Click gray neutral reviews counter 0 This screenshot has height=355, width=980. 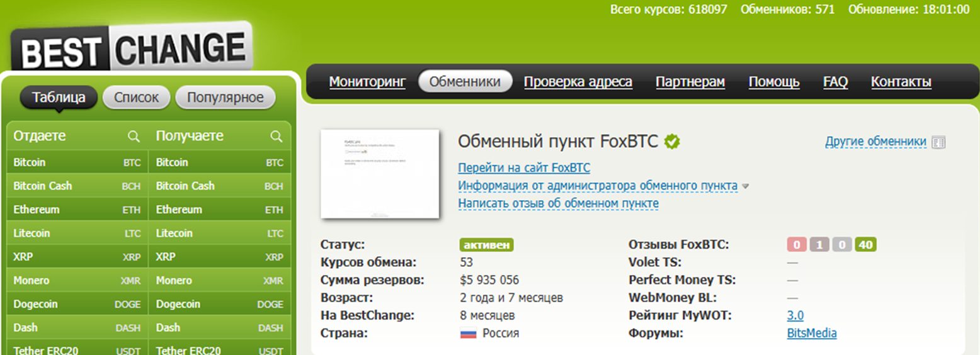(x=842, y=245)
